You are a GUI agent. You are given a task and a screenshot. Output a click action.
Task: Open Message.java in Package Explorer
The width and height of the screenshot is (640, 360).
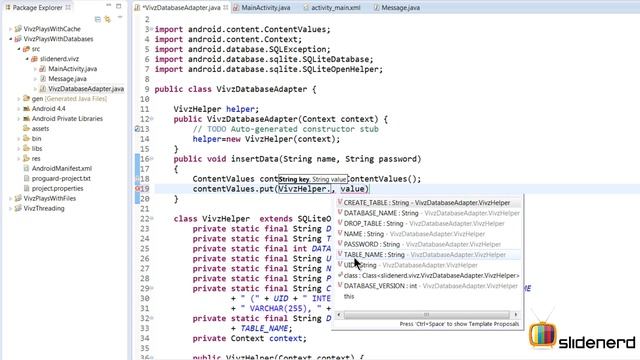click(x=67, y=79)
